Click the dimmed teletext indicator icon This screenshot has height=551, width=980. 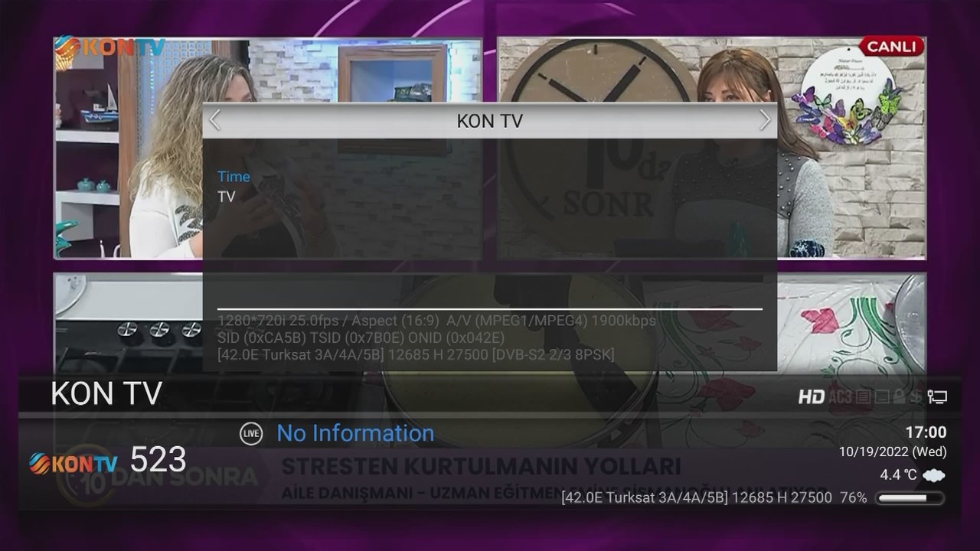pyautogui.click(x=863, y=396)
